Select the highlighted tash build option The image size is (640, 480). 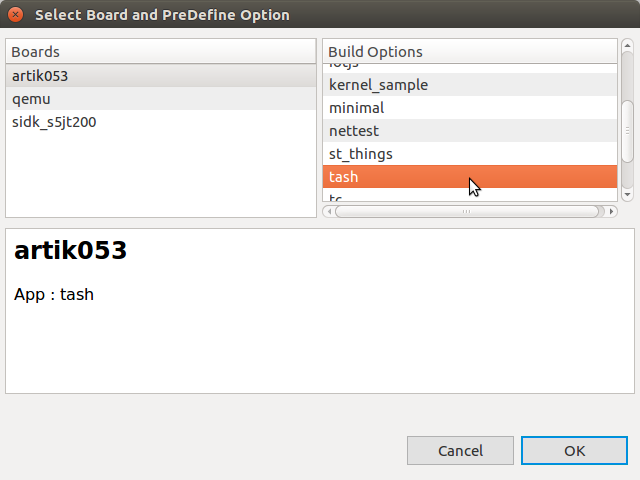pyautogui.click(x=344, y=177)
